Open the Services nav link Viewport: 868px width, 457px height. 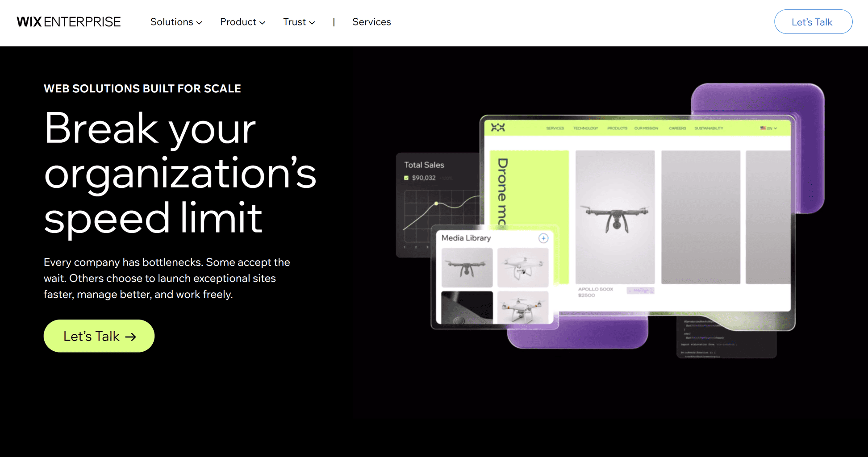[x=371, y=22]
